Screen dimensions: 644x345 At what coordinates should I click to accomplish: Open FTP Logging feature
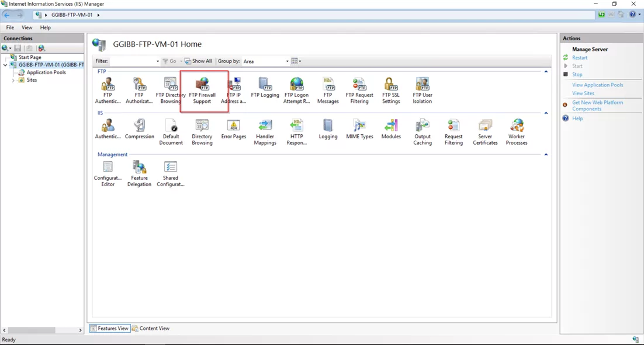[x=265, y=88]
